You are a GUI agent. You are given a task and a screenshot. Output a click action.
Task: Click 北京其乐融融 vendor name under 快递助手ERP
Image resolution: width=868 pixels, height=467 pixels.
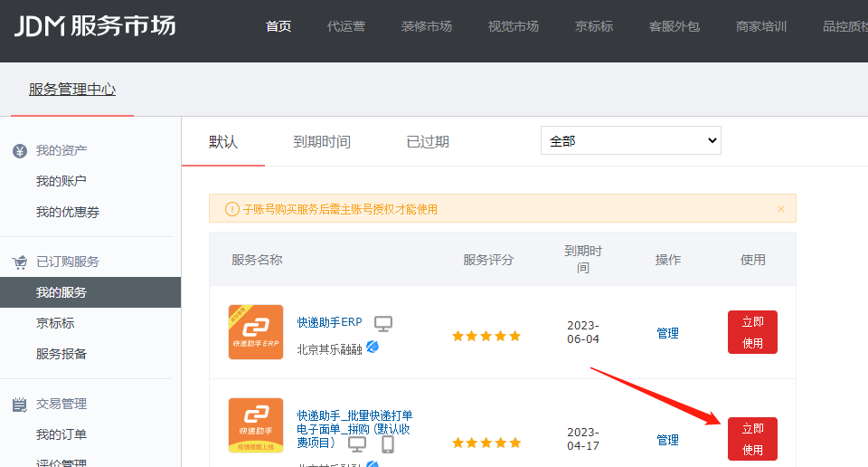point(329,349)
